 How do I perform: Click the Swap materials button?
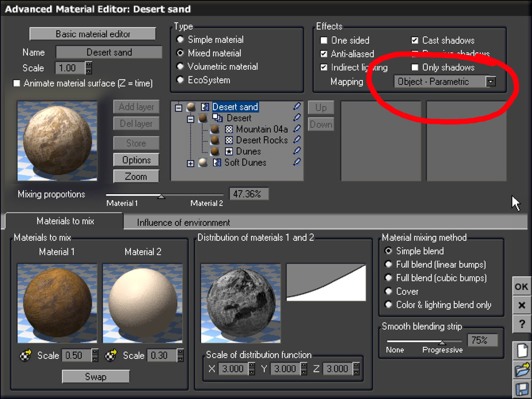(96, 377)
